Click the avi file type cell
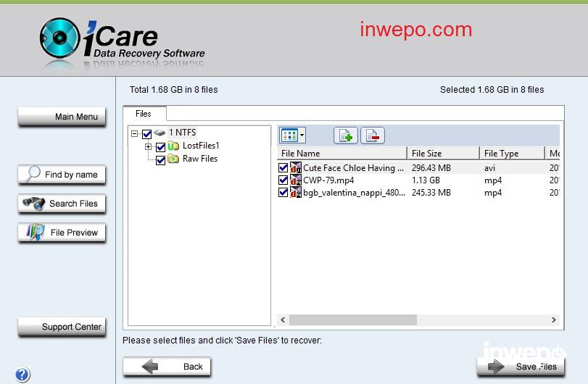Image resolution: width=588 pixels, height=384 pixels. point(489,168)
